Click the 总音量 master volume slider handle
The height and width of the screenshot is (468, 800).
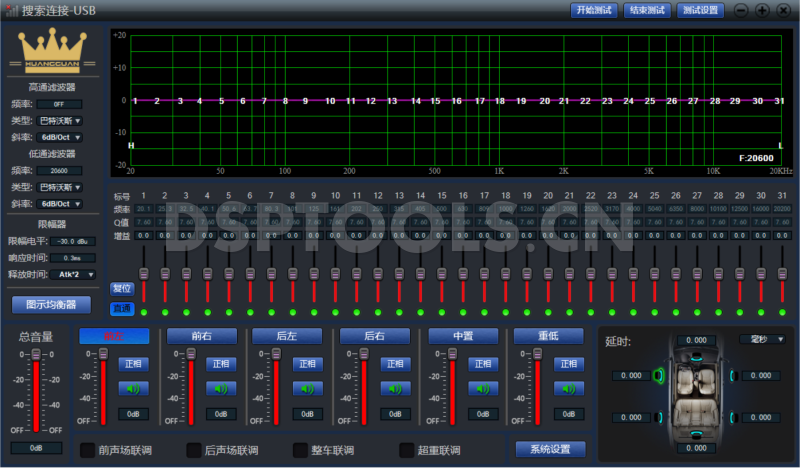36,354
